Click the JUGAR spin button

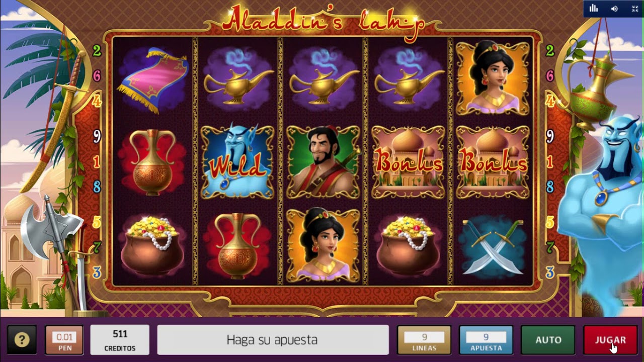point(610,340)
